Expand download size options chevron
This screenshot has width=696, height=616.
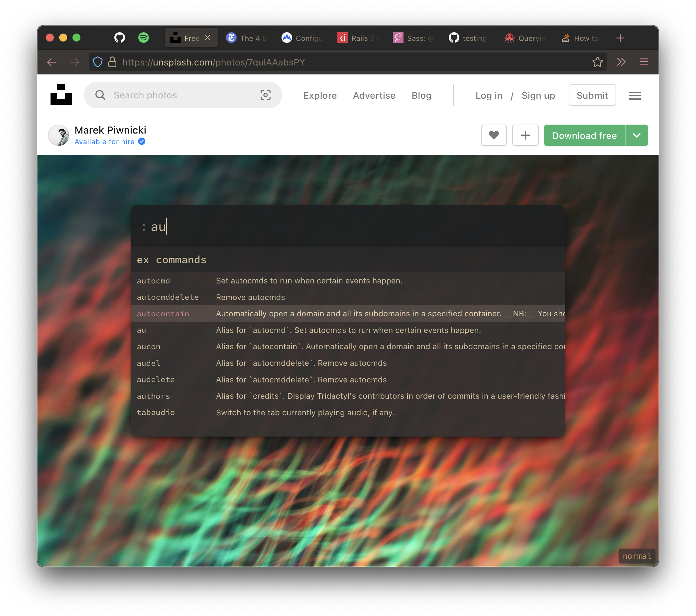[x=637, y=135]
